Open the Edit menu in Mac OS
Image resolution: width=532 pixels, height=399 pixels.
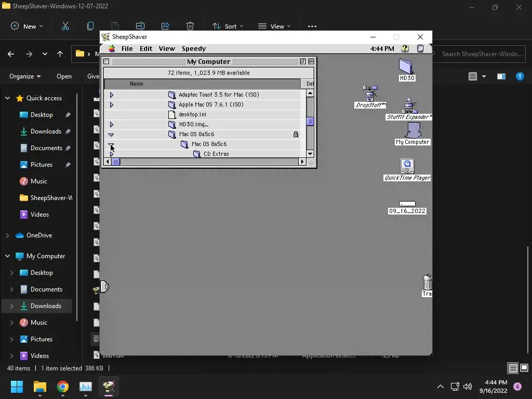(x=146, y=48)
